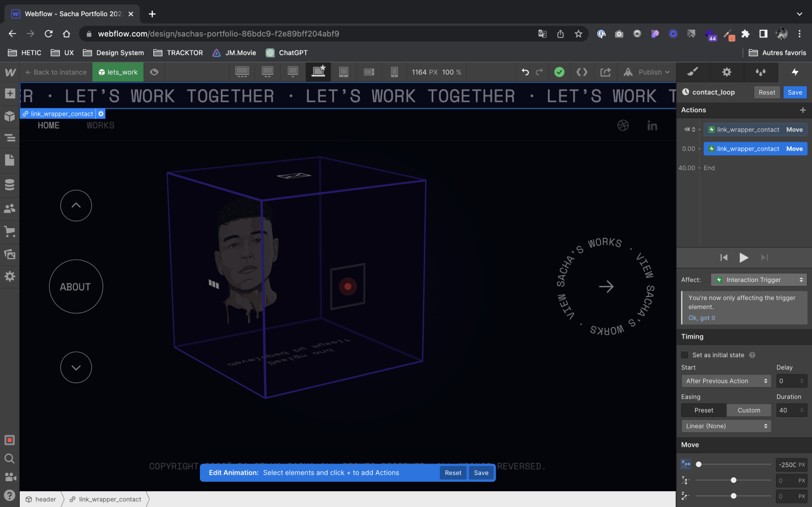
Task: Click the Move X axis slider handle
Action: 699,464
